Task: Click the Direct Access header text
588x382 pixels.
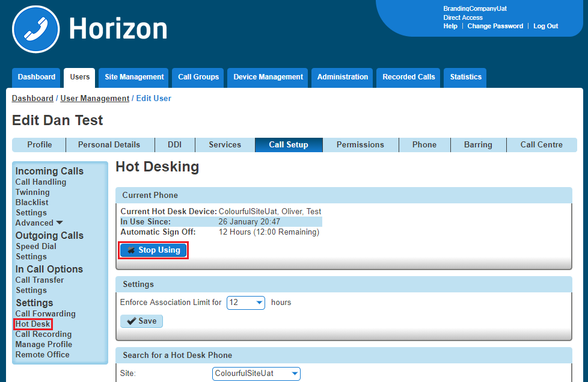Action: click(463, 17)
